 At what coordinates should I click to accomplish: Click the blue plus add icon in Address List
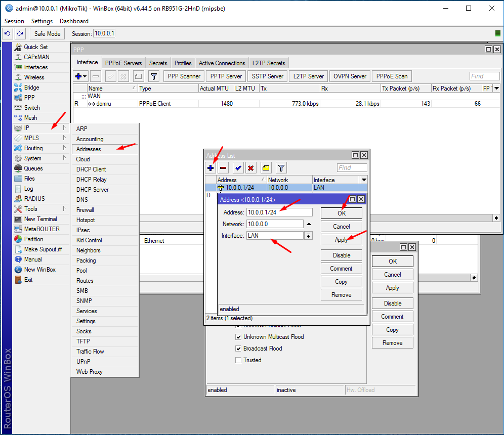[211, 168]
